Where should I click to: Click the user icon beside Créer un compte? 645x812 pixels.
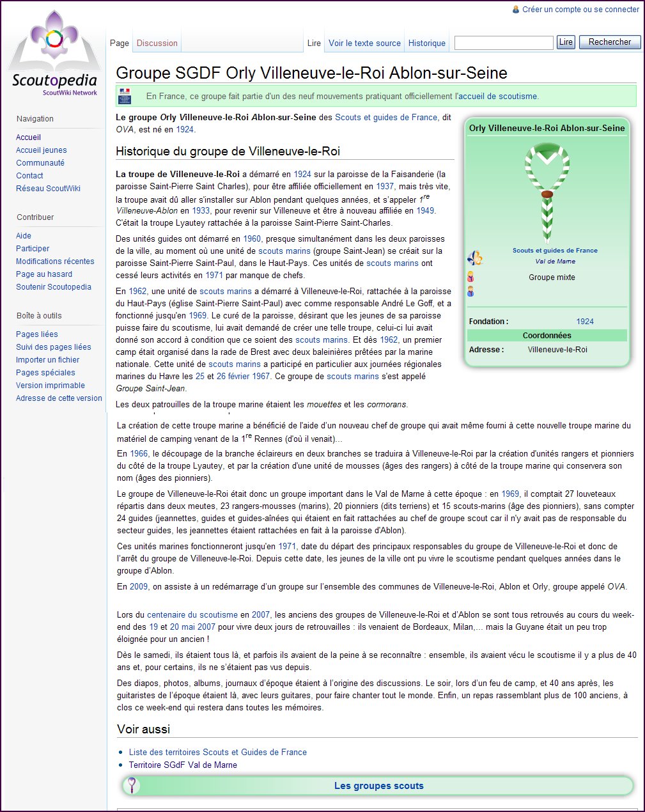[x=516, y=10]
